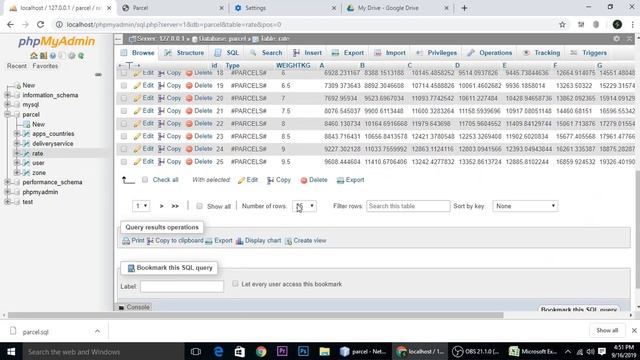Screen dimensions: 640x360
Task: Select checkbox for row id 19
Action: click(x=124, y=86)
